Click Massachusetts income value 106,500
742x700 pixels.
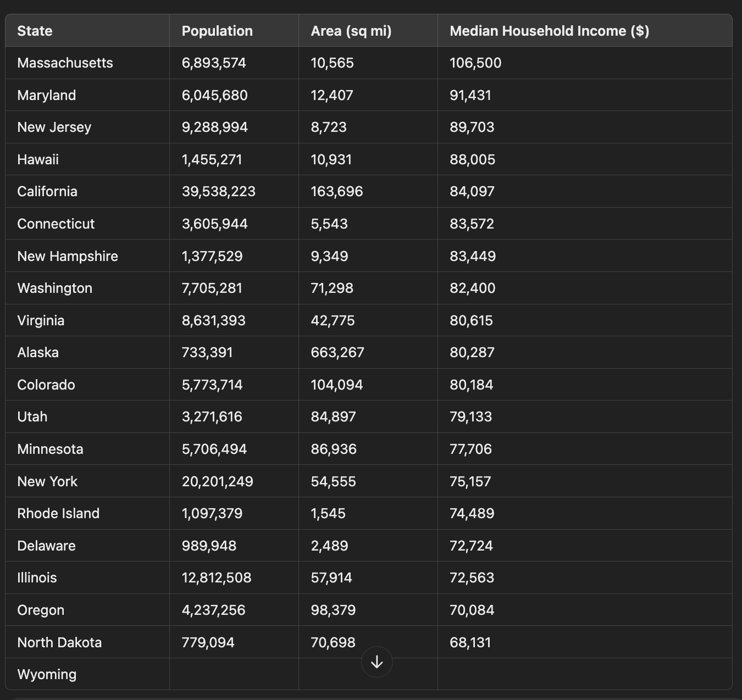tap(475, 63)
